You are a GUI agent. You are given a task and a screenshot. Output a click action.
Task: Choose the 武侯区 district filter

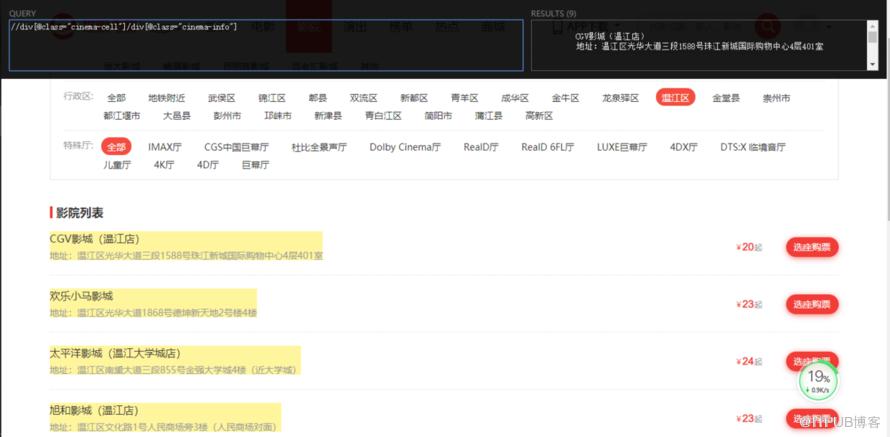[x=221, y=98]
